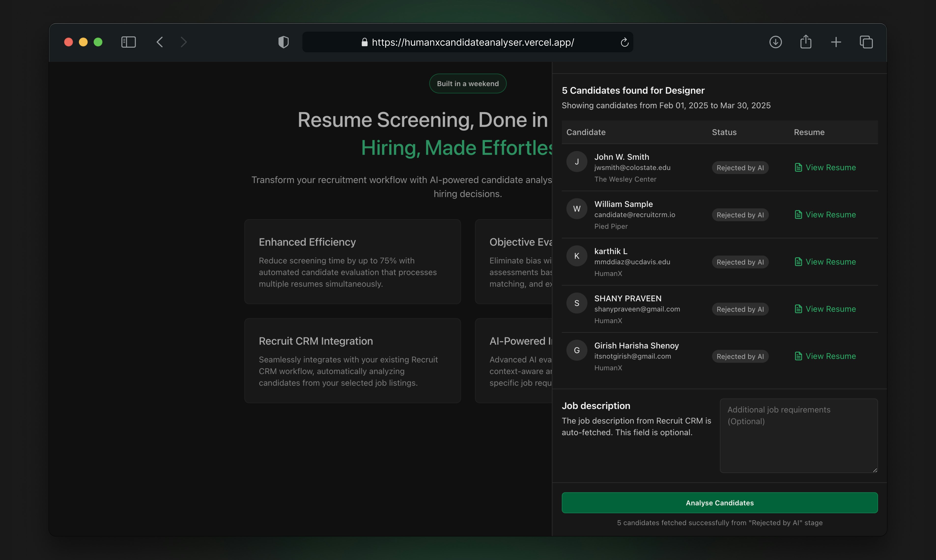
Task: Click the Enhanced Efficiency feature card
Action: [352, 262]
